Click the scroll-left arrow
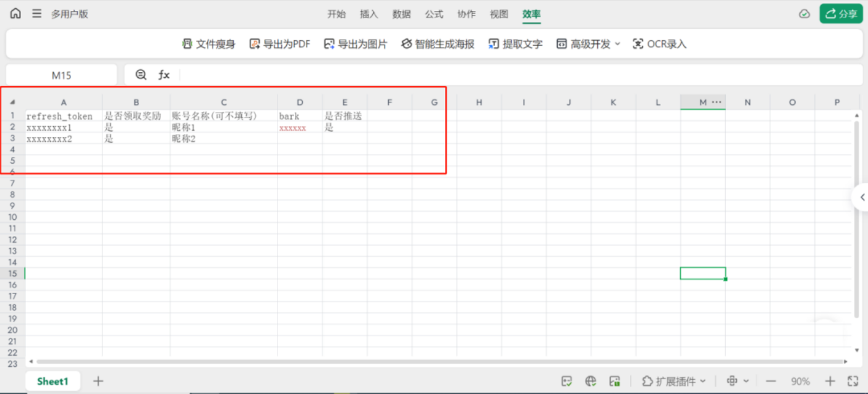This screenshot has width=868, height=394. click(30, 361)
